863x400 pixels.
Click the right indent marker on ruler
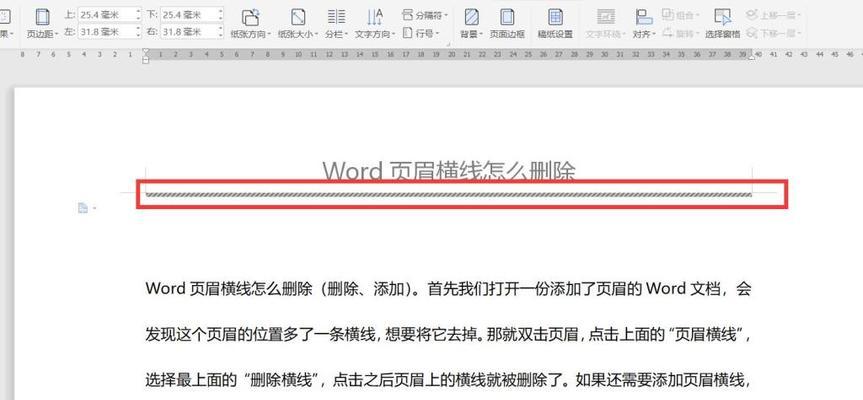(x=751, y=57)
